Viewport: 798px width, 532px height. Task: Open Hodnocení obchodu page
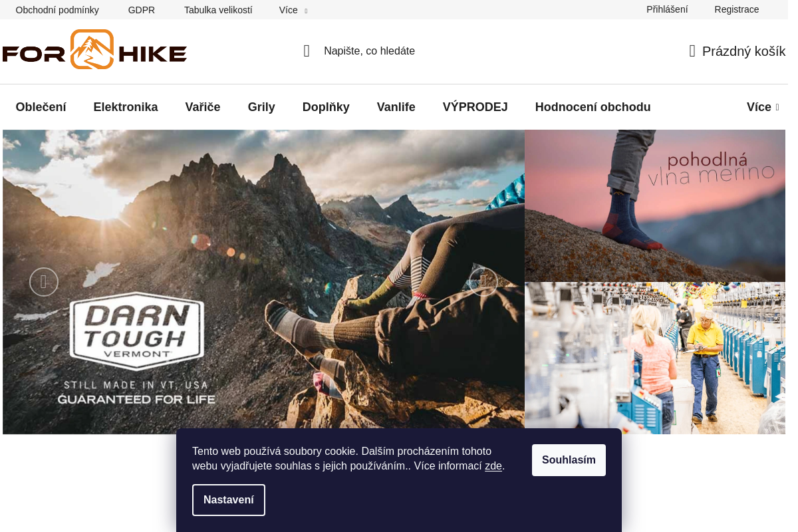tap(593, 107)
